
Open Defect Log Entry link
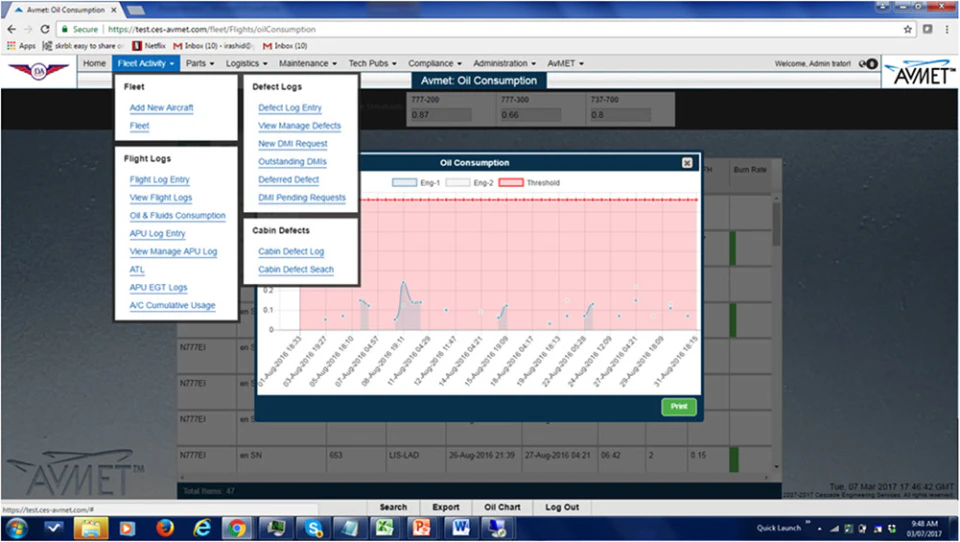tap(290, 108)
